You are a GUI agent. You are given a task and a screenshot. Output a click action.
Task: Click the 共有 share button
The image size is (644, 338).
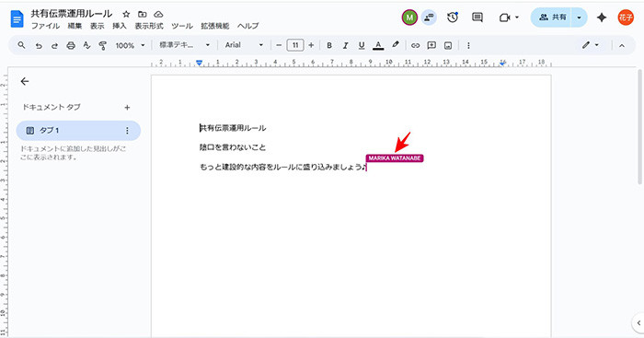click(x=551, y=17)
